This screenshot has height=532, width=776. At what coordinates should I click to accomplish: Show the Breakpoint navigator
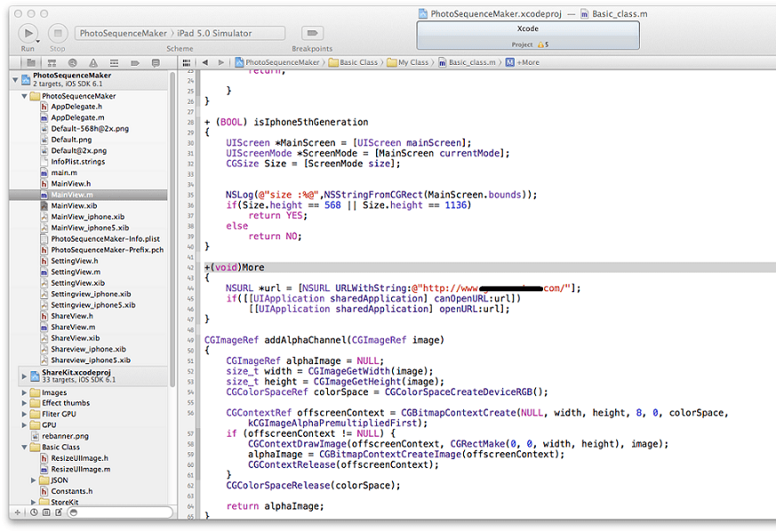point(134,63)
